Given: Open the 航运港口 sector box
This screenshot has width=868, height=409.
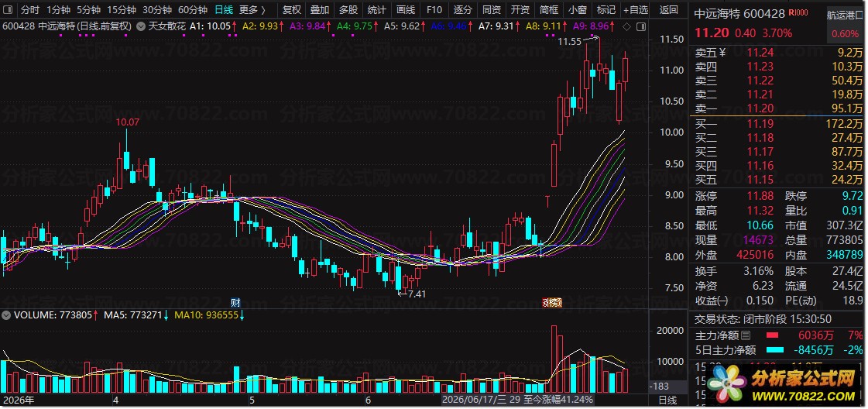Looking at the screenshot, I should (x=844, y=24).
